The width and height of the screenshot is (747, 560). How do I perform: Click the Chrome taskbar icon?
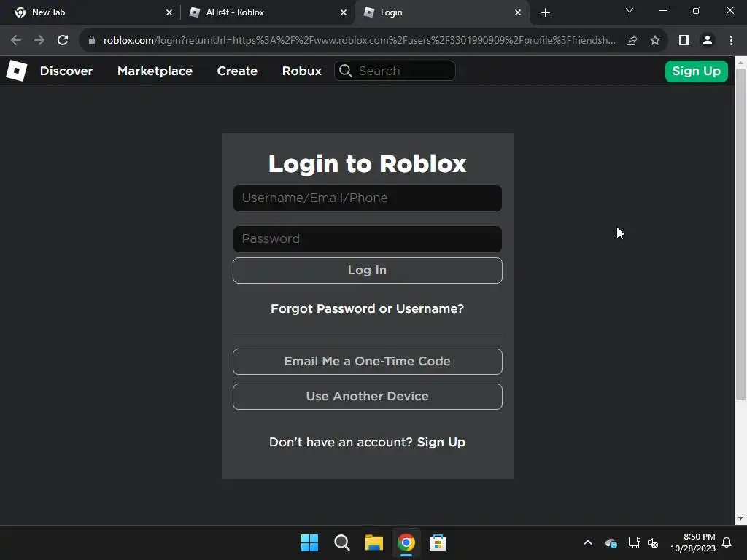click(406, 542)
